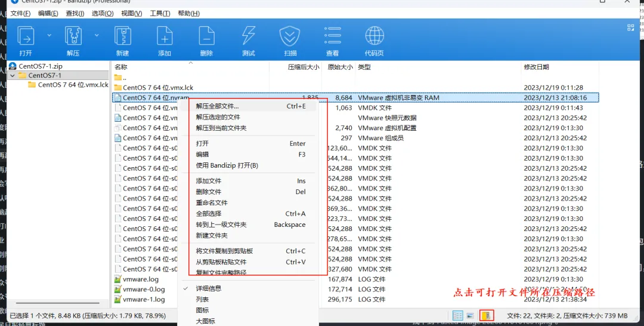Click the grid layout icon at toolbar right

point(631,27)
